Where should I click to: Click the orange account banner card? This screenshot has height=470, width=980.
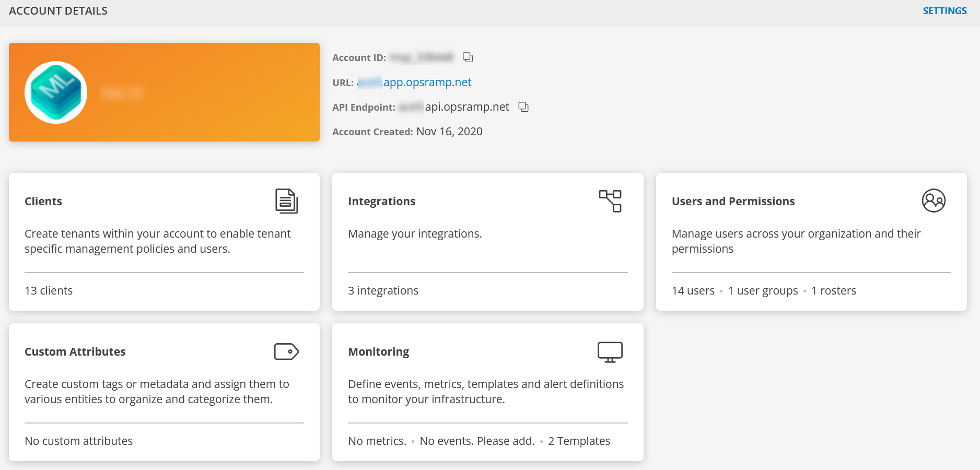[x=164, y=92]
